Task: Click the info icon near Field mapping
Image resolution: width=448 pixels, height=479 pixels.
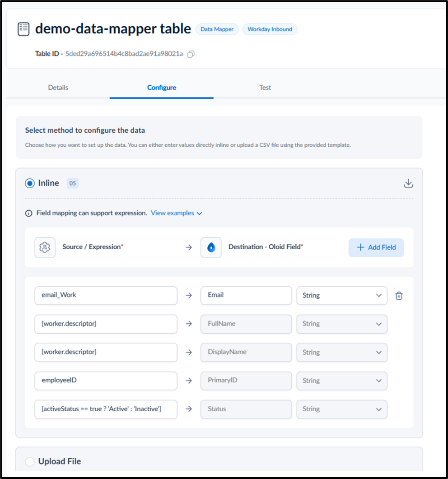Action: point(29,213)
